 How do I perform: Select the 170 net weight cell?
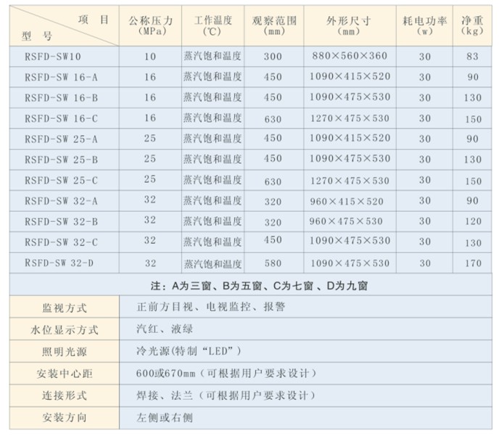473,263
